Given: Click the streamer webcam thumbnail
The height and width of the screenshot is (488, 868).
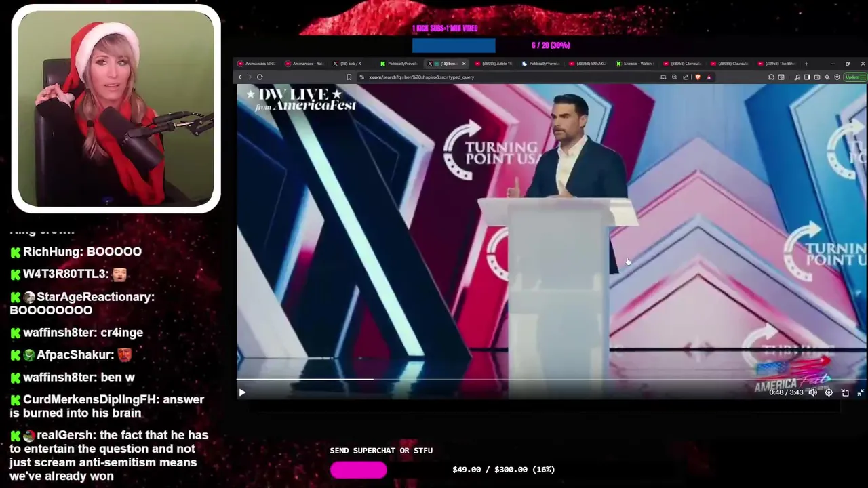Looking at the screenshot, I should [116, 108].
